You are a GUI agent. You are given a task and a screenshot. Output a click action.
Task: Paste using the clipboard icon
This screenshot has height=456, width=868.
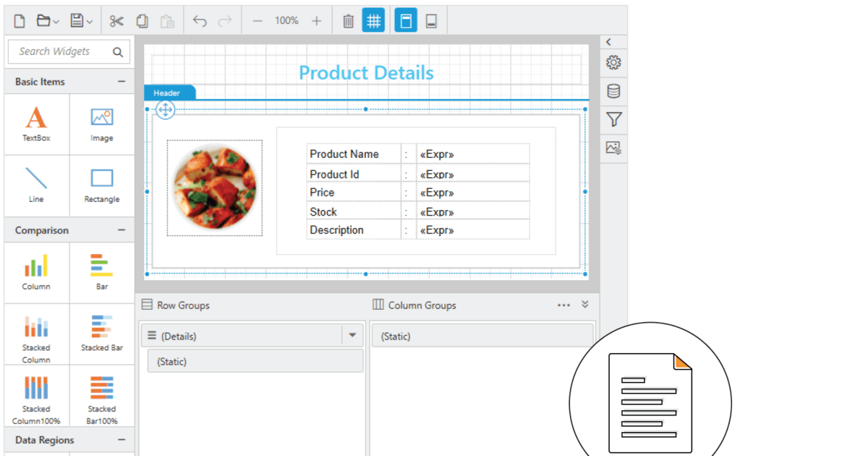click(x=167, y=21)
